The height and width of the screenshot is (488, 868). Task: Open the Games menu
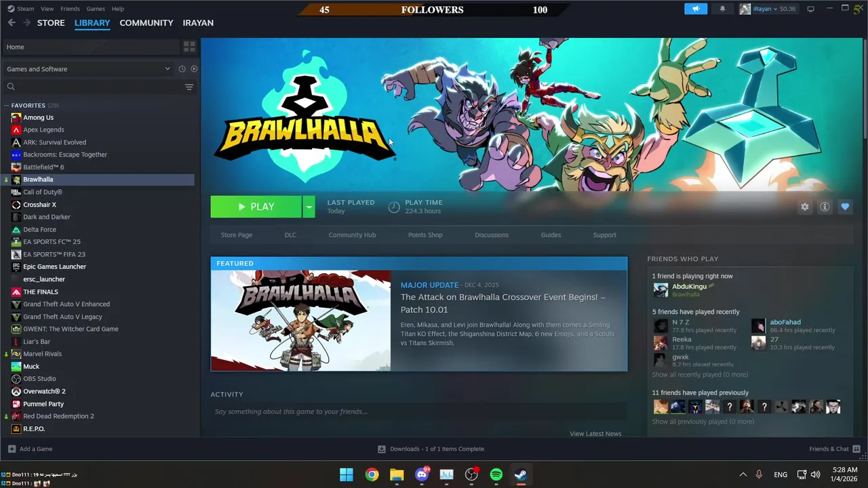[x=96, y=9]
